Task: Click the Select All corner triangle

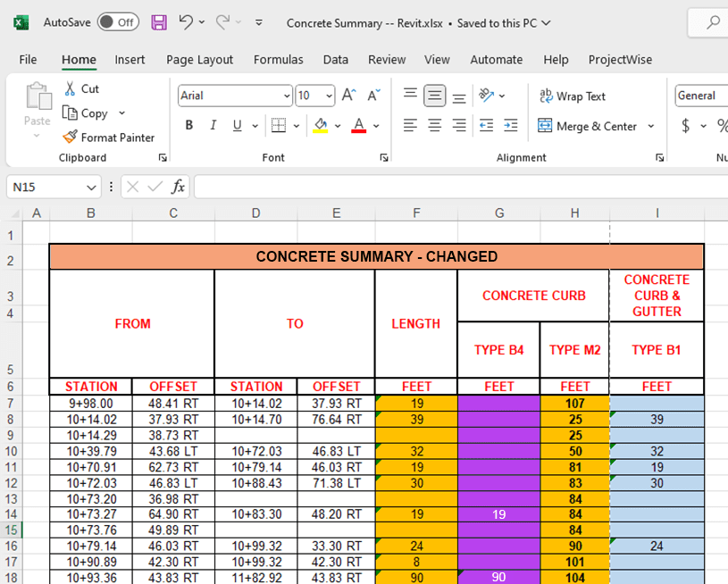Action: (x=15, y=213)
